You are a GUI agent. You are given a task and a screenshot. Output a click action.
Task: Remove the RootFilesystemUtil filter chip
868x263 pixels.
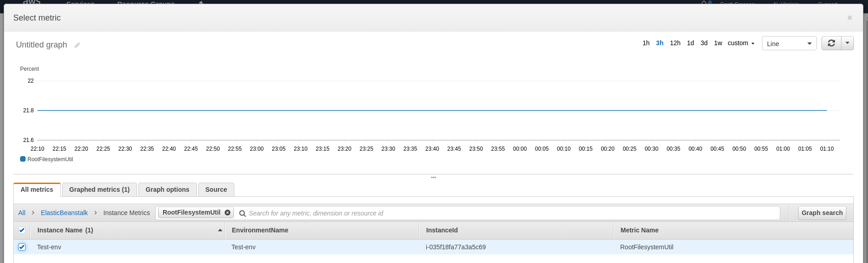pos(228,212)
